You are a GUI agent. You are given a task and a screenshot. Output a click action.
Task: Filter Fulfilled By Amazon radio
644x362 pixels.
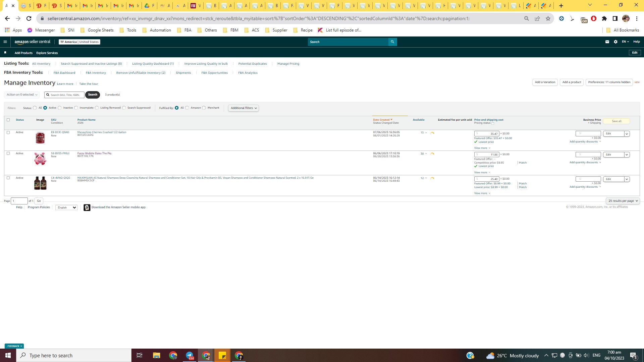pyautogui.click(x=187, y=108)
